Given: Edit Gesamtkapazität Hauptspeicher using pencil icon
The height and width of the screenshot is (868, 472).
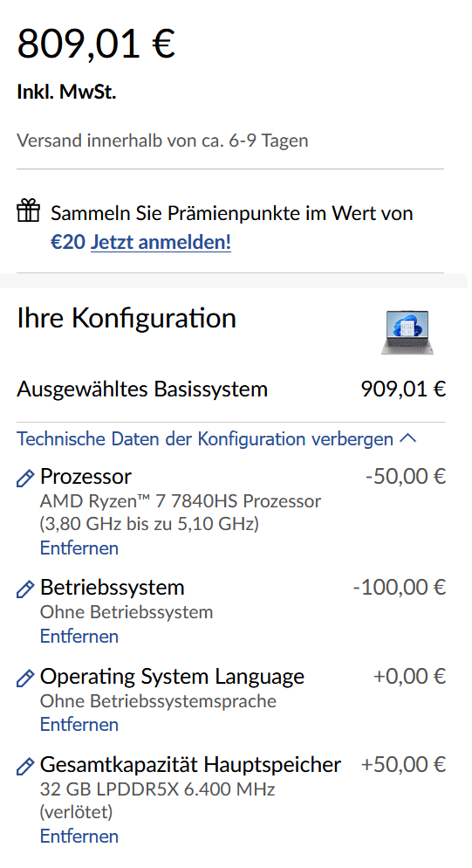Looking at the screenshot, I should tap(25, 766).
